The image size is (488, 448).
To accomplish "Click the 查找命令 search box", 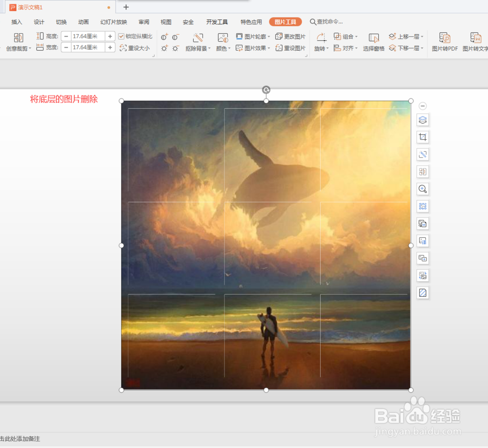I will point(326,22).
